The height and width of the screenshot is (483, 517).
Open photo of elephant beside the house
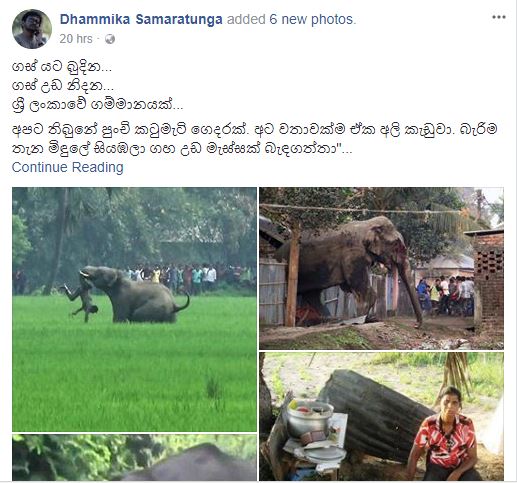pos(381,268)
